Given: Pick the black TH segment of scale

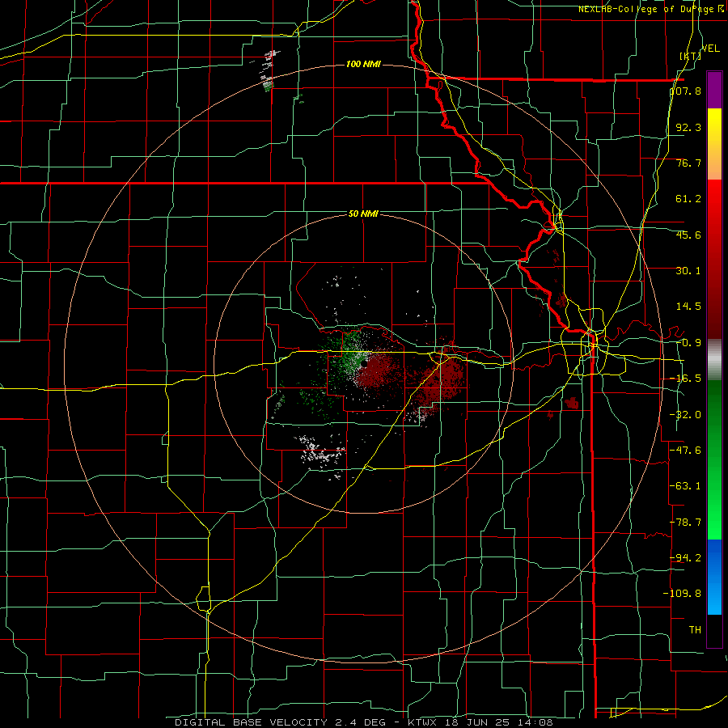Looking at the screenshot, I should point(714,630).
